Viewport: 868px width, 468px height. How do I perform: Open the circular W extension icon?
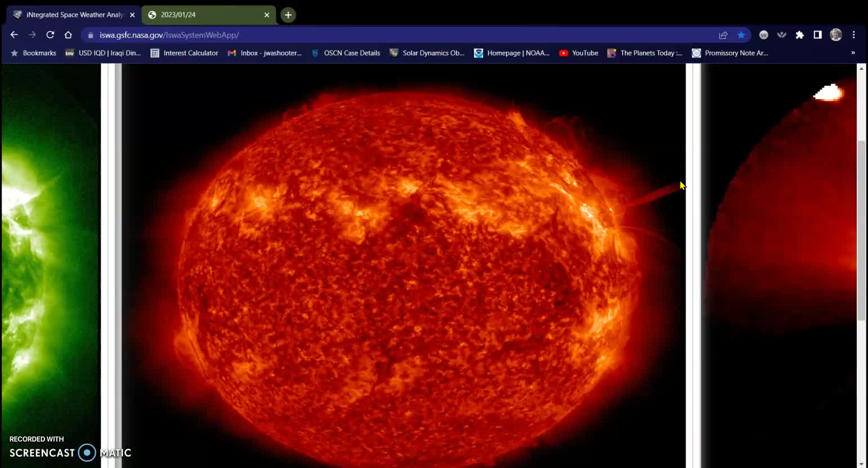(x=764, y=35)
